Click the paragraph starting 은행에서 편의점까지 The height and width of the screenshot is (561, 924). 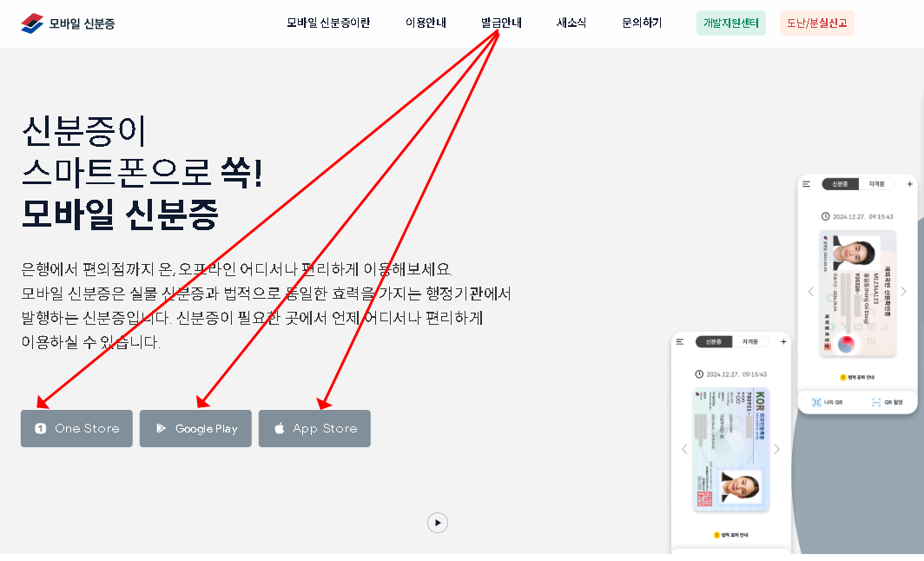(266, 306)
